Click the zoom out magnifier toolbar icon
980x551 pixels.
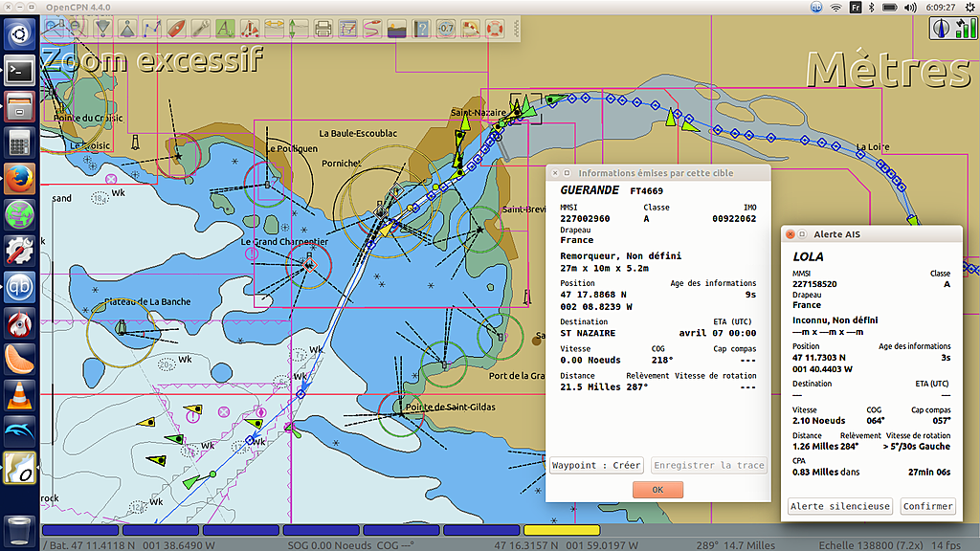(78, 28)
